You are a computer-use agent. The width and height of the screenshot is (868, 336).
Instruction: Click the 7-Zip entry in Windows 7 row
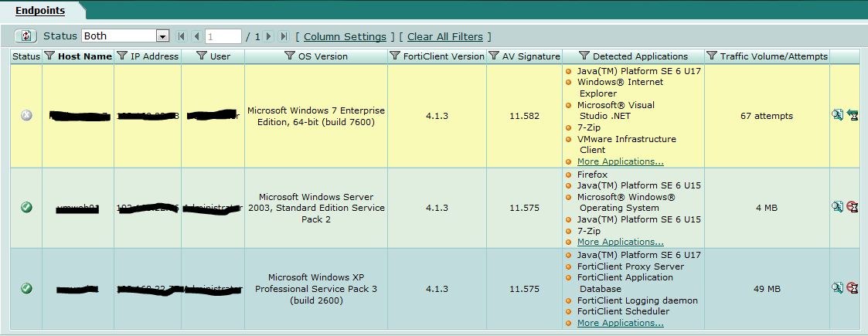click(589, 128)
